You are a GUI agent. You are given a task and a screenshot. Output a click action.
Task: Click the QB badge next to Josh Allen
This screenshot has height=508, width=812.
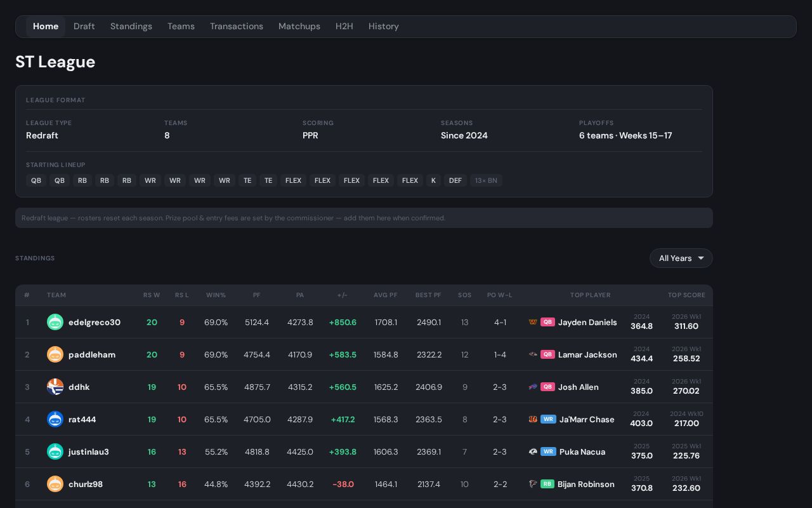click(547, 387)
